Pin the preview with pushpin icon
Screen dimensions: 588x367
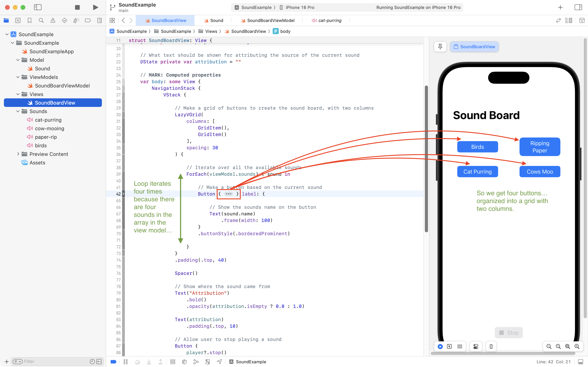point(440,47)
